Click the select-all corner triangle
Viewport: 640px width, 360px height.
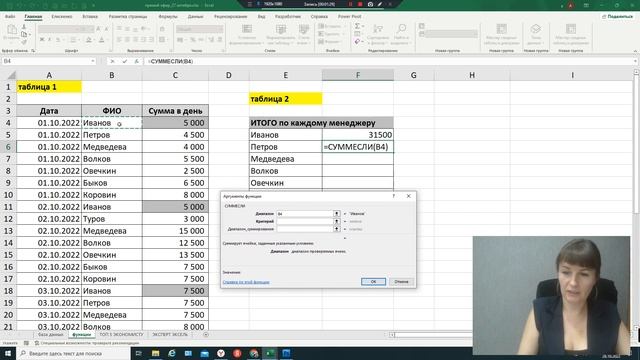coord(11,75)
